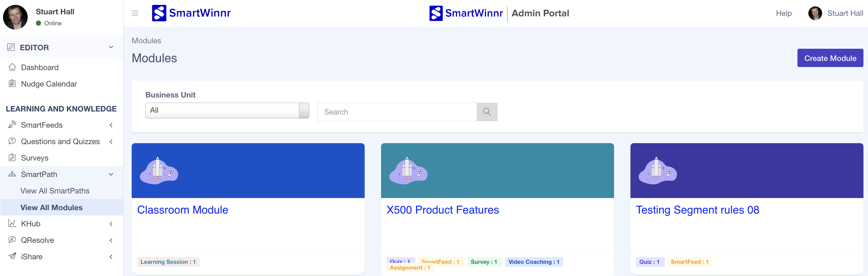Click the Stuart Hall username in header
Image resolution: width=868 pixels, height=276 pixels.
pyautogui.click(x=845, y=13)
